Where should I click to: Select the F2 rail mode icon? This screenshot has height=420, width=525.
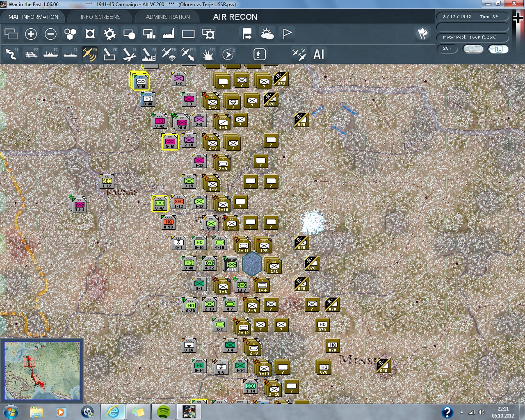tap(31, 54)
